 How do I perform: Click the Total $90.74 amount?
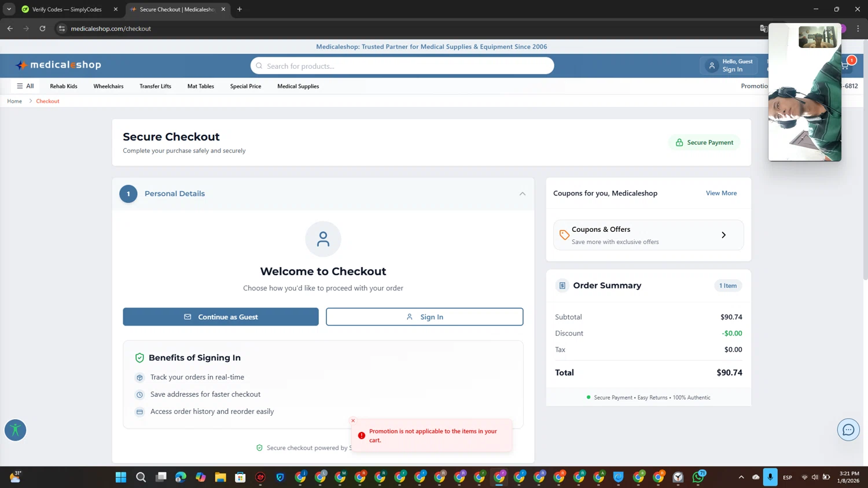[729, 373]
